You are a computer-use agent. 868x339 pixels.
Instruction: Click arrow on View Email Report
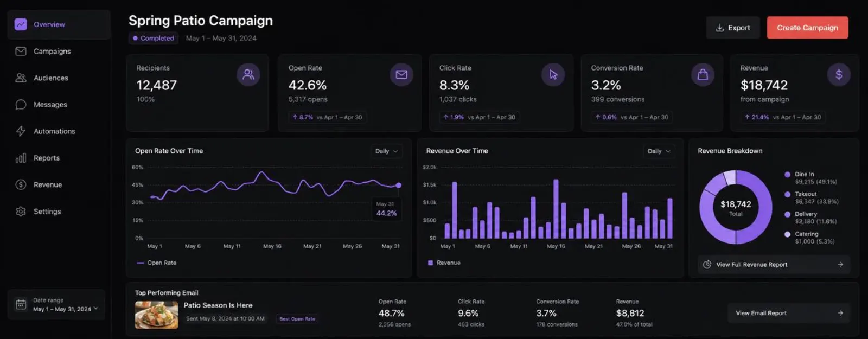pos(840,313)
